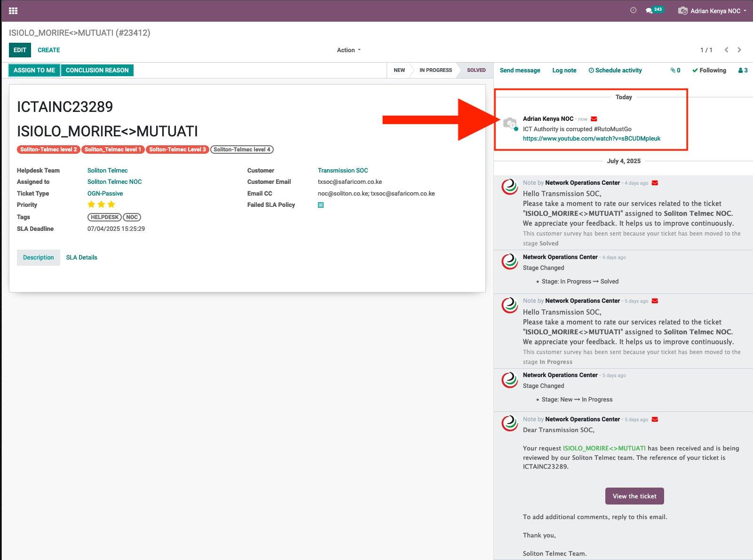
Task: Open the apps grid menu icon
Action: coord(13,10)
